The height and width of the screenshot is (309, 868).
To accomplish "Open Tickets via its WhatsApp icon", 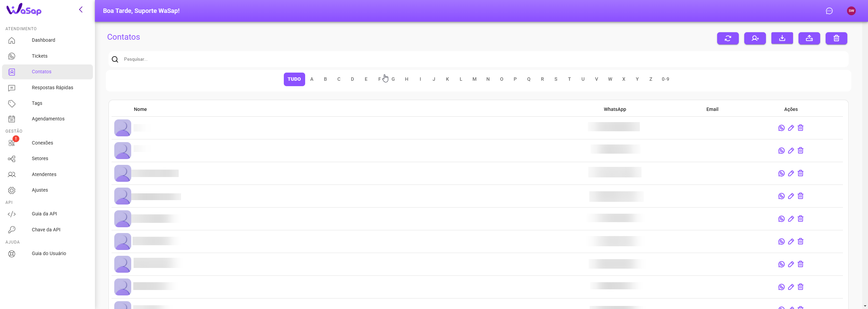I will coord(12,56).
